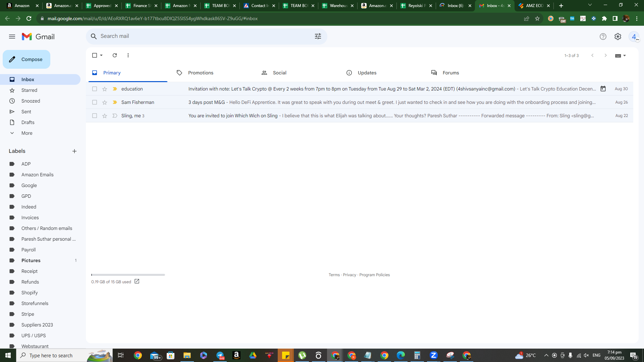This screenshot has height=362, width=644.
Task: Open the Google account avatar
Action: click(x=634, y=37)
